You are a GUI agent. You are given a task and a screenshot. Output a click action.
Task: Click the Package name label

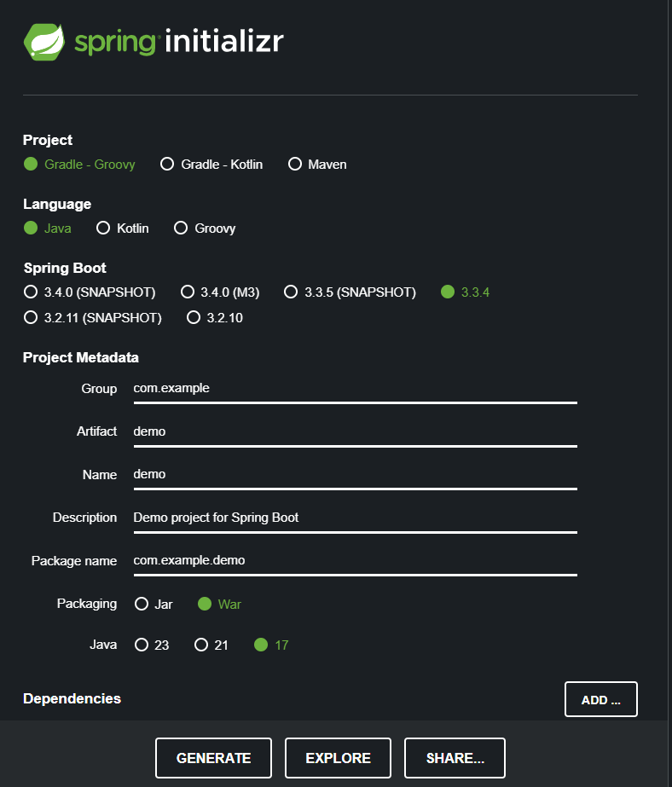click(74, 561)
